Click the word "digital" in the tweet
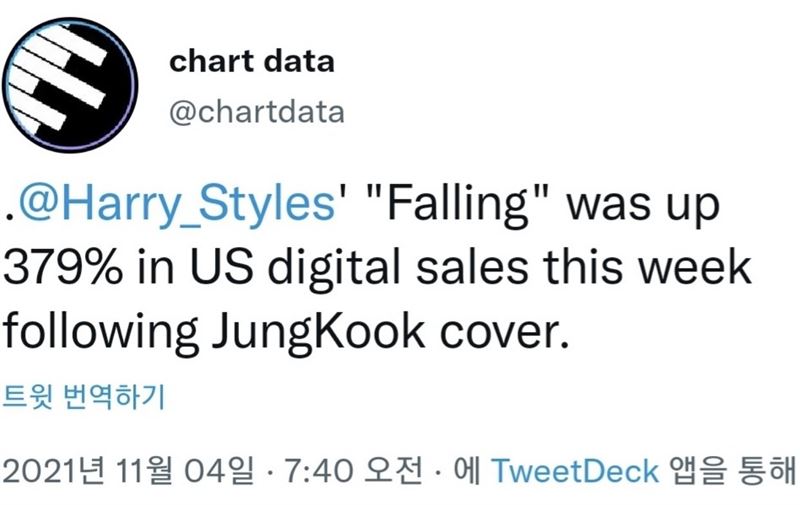 [334, 268]
